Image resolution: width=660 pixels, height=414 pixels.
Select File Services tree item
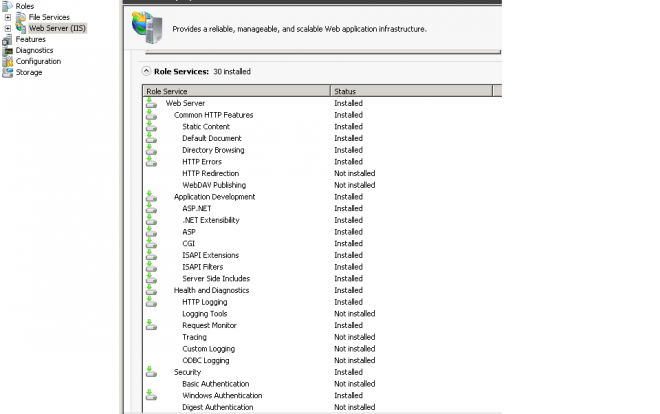coord(49,17)
